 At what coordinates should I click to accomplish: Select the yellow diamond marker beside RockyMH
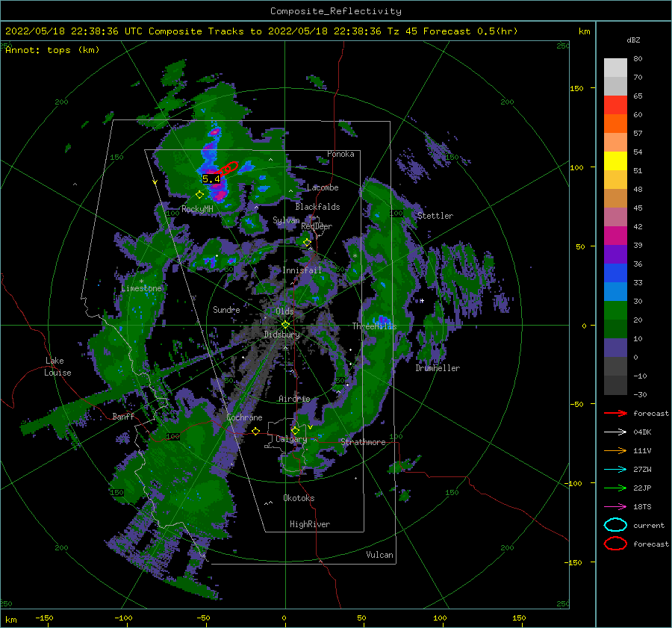click(x=199, y=195)
